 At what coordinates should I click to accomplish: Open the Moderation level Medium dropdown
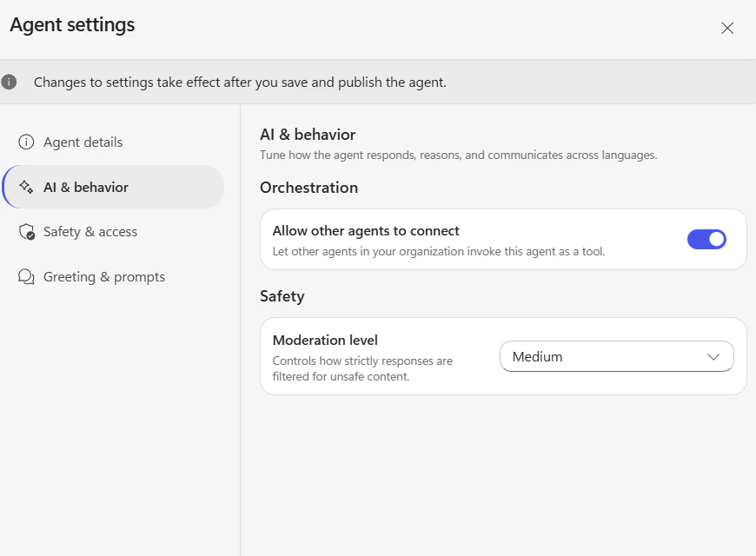pyautogui.click(x=617, y=356)
